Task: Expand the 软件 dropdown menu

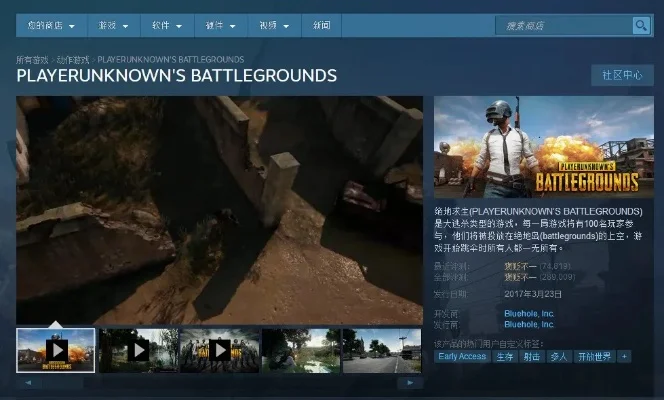Action: point(167,26)
